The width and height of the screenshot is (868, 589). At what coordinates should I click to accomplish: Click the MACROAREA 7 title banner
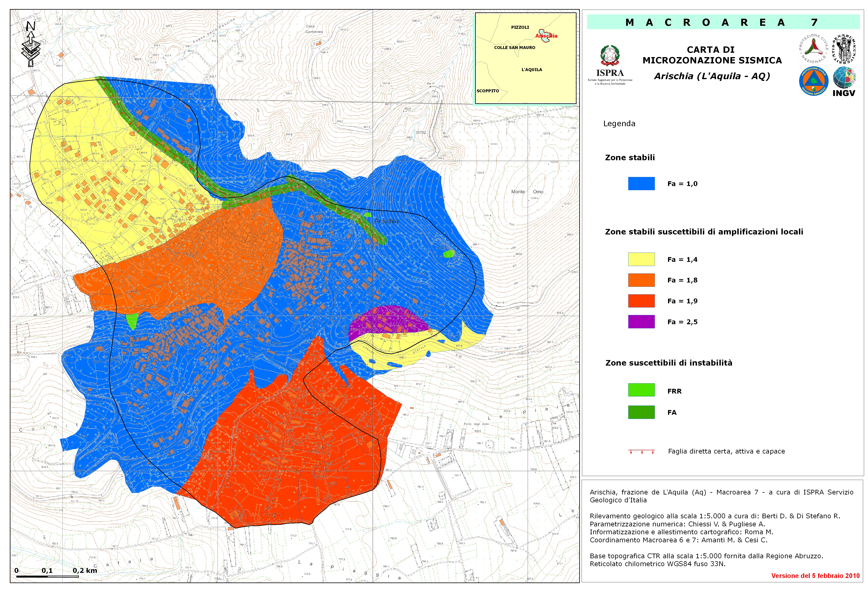[x=723, y=22]
